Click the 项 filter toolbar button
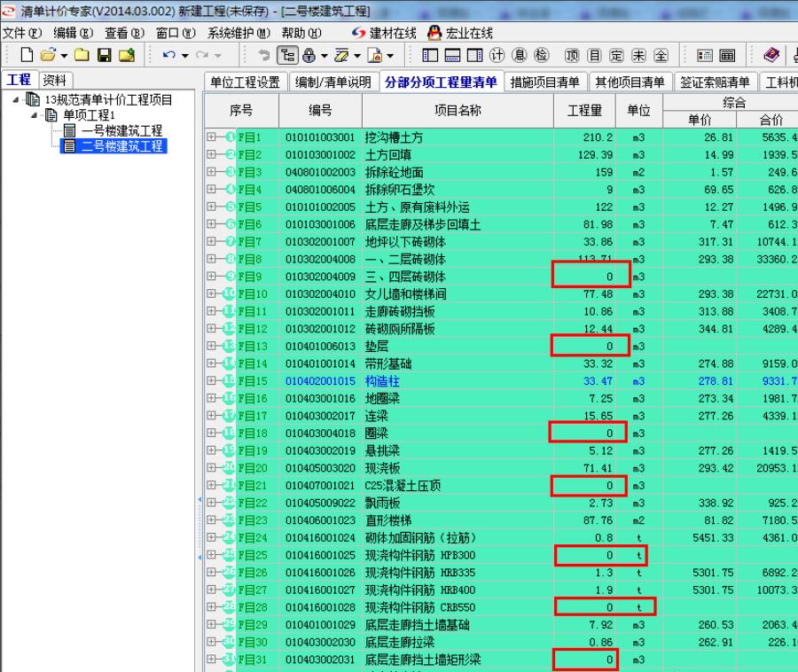798x672 pixels. (572, 56)
